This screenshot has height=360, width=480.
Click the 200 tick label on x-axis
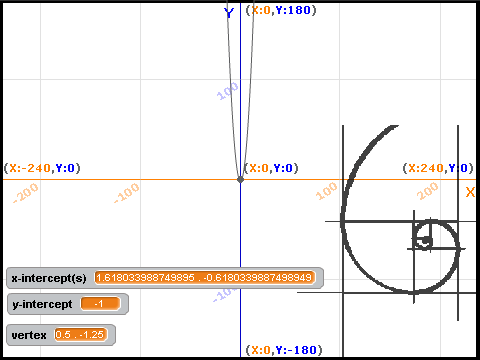click(x=427, y=191)
